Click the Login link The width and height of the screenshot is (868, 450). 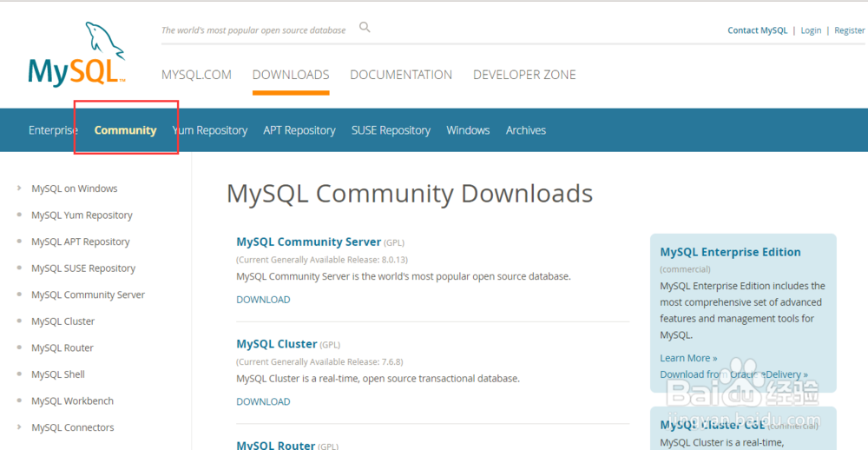pos(811,30)
